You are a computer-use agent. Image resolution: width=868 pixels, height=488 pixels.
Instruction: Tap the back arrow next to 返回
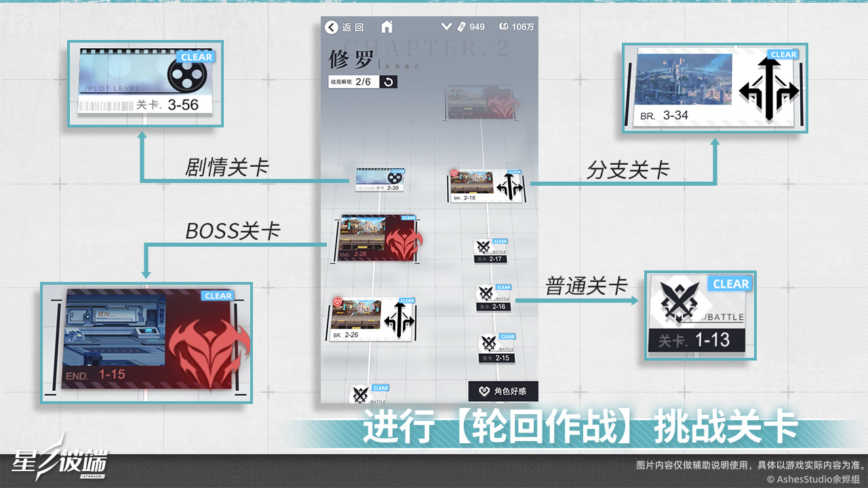pos(332,27)
